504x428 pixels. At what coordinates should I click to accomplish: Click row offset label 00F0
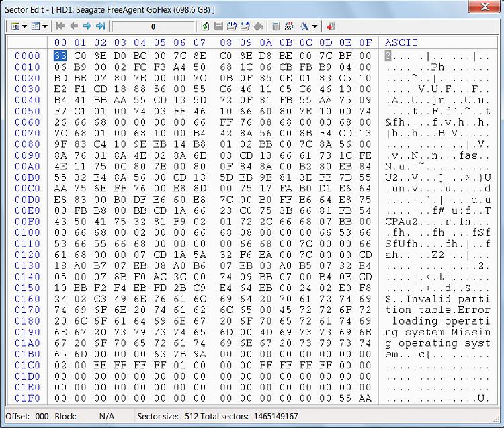tap(28, 222)
